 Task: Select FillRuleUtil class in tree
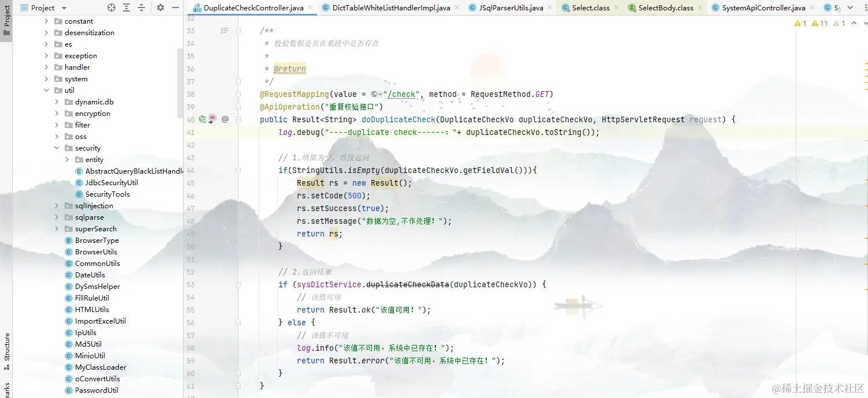click(x=87, y=298)
